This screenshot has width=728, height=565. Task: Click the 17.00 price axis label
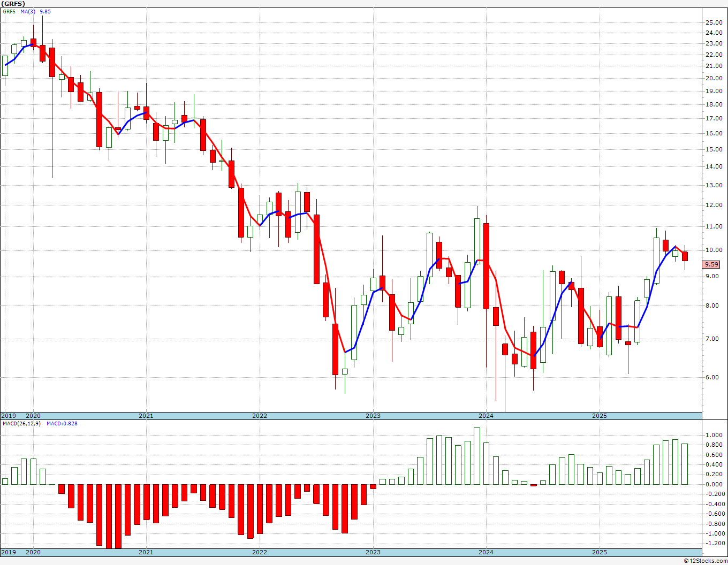(714, 118)
